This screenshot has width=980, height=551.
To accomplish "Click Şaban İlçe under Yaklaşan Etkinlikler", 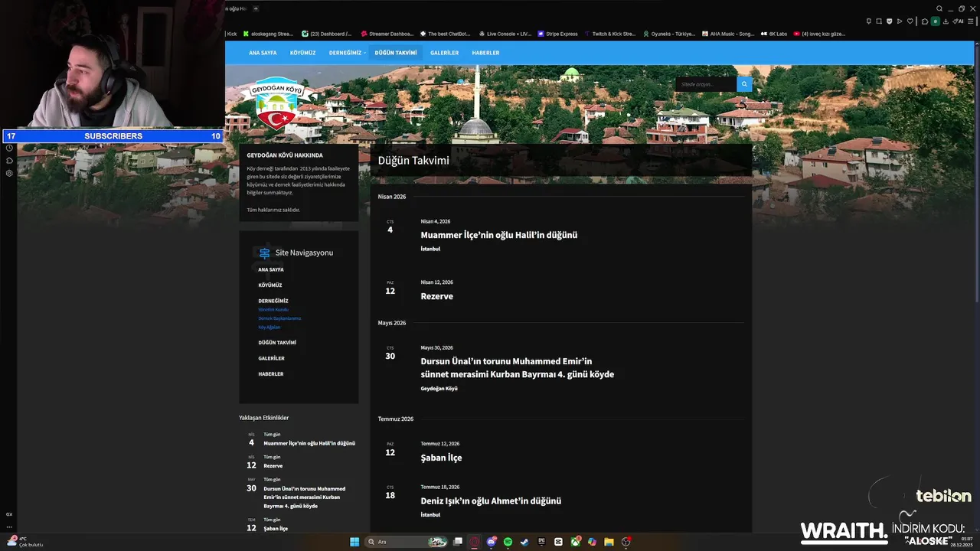I will tap(276, 529).
